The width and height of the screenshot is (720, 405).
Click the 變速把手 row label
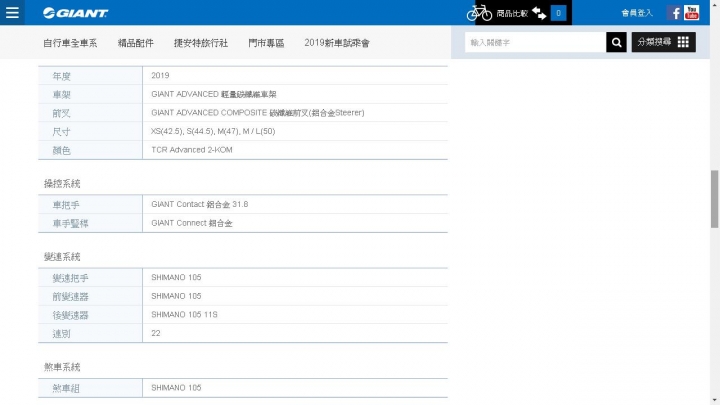(70, 278)
